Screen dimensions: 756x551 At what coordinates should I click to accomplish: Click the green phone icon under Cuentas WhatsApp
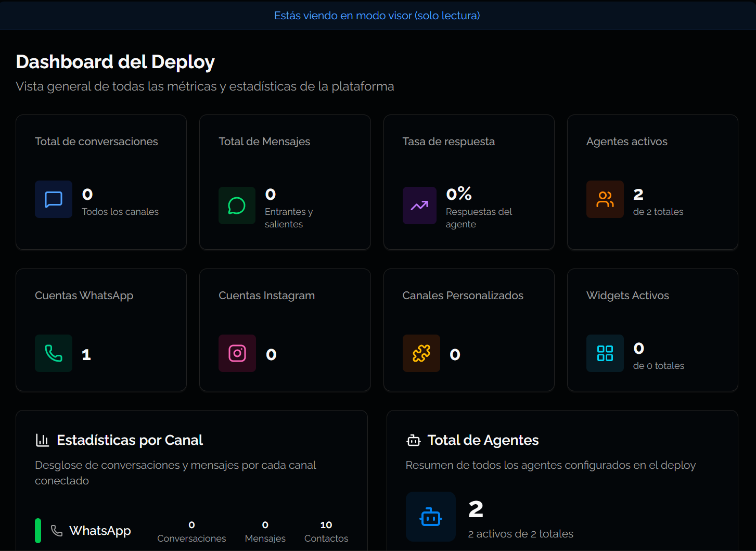54,353
